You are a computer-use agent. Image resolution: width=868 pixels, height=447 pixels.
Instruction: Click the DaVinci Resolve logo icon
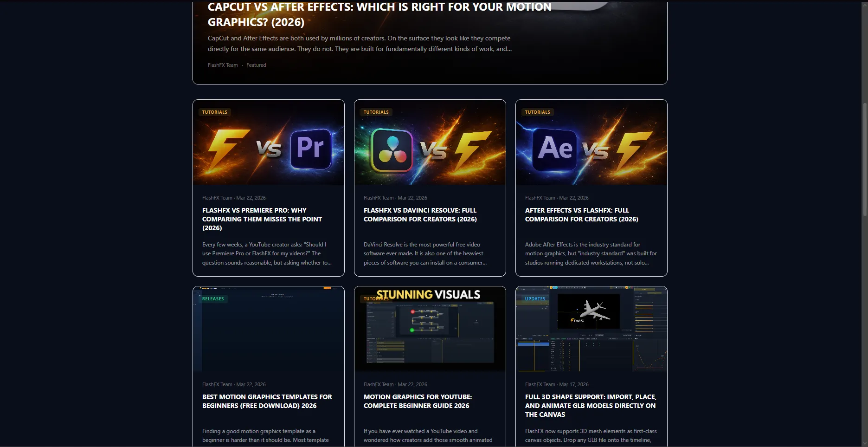tap(392, 150)
